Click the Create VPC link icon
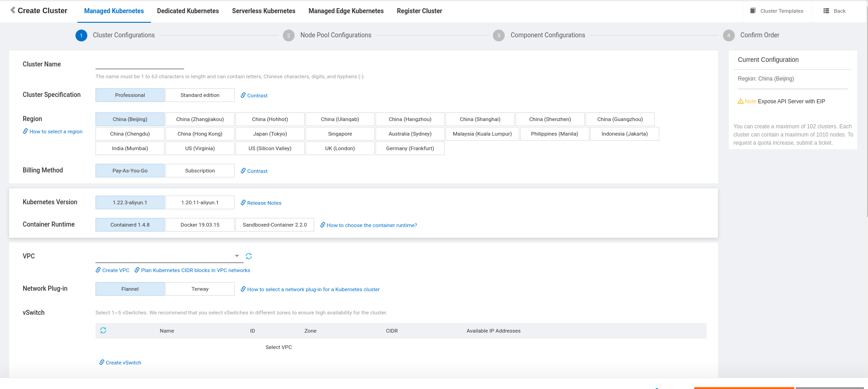The width and height of the screenshot is (868, 389). 98,270
